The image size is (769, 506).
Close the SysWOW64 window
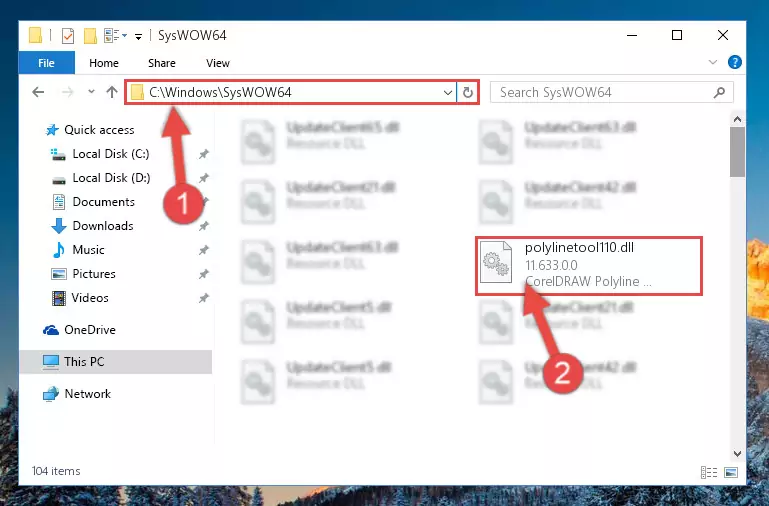click(x=722, y=35)
